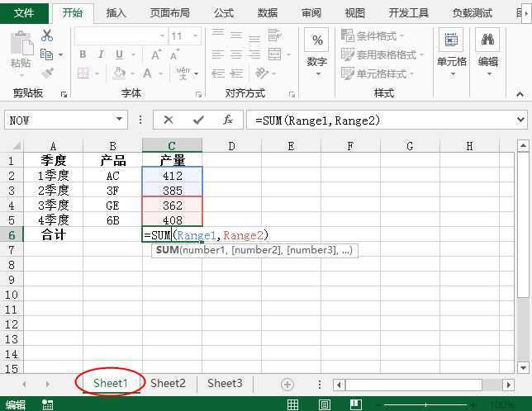Select the Sheet2 tab
532x411 pixels.
point(168,384)
